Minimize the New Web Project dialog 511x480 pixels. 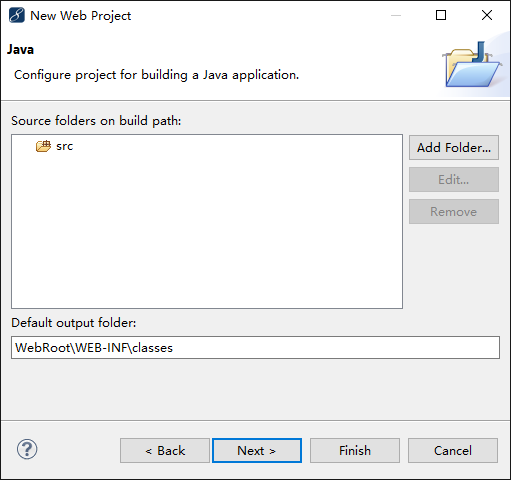[x=396, y=15]
